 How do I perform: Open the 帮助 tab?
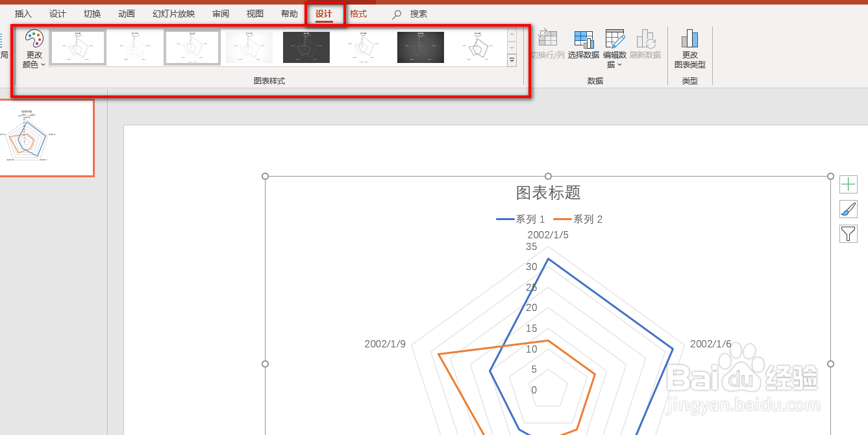290,14
